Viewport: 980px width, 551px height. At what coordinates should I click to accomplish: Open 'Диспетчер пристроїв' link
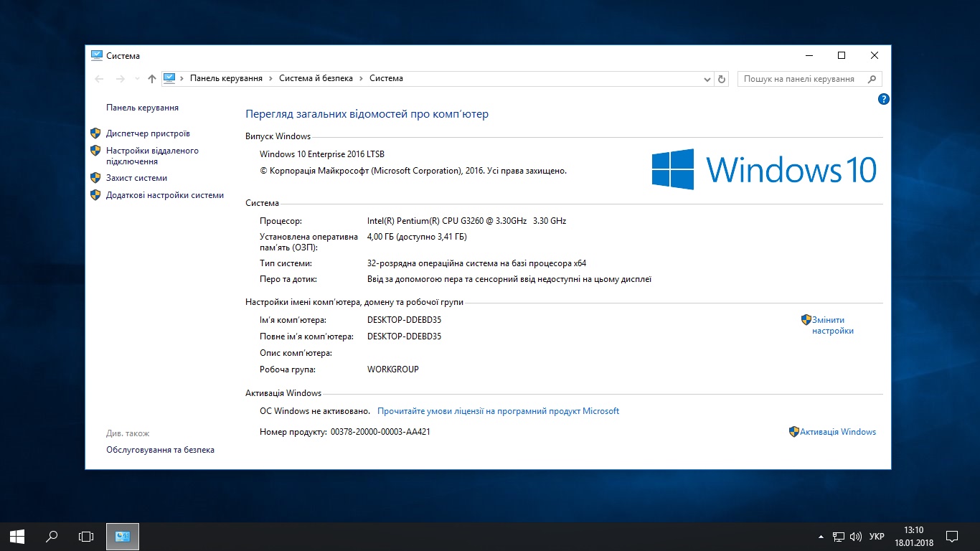coord(148,133)
